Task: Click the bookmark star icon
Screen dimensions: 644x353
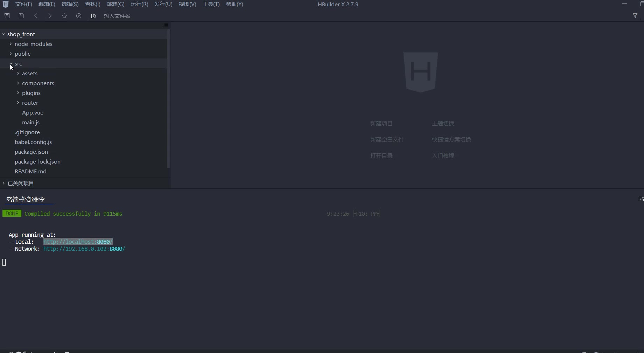Action: click(64, 16)
